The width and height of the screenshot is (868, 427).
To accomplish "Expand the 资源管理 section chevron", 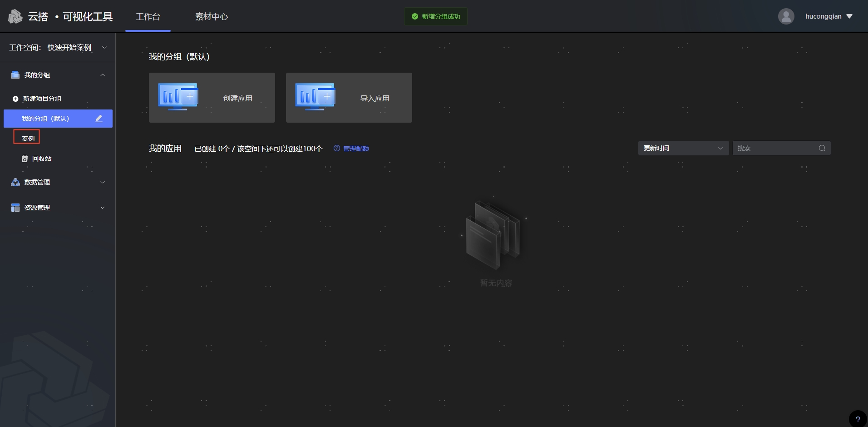I will 103,208.
